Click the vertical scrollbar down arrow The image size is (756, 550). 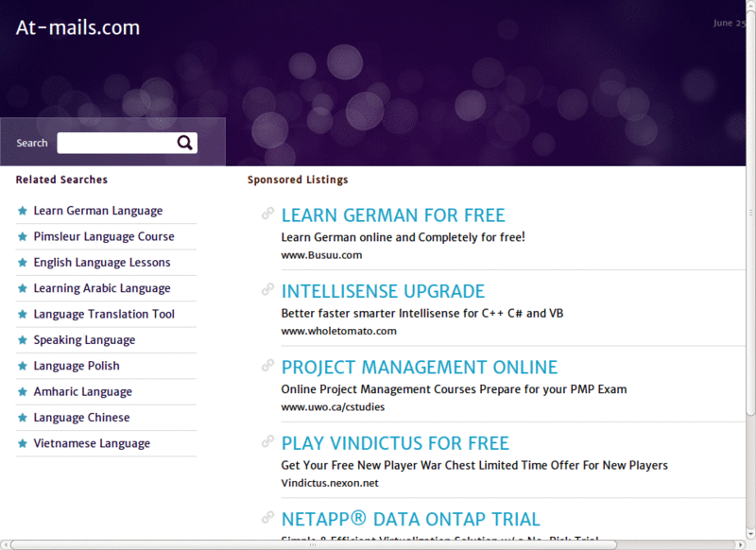tap(750, 535)
